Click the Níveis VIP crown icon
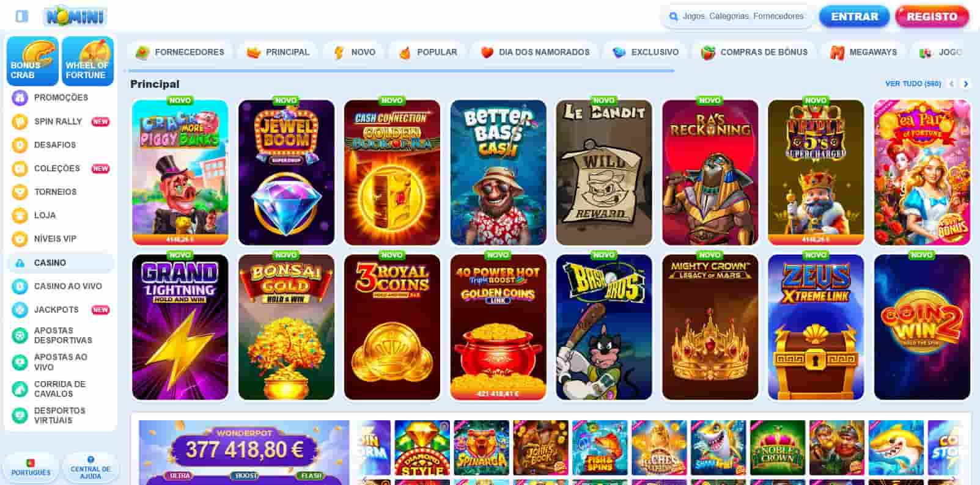The image size is (980, 485). point(20,239)
